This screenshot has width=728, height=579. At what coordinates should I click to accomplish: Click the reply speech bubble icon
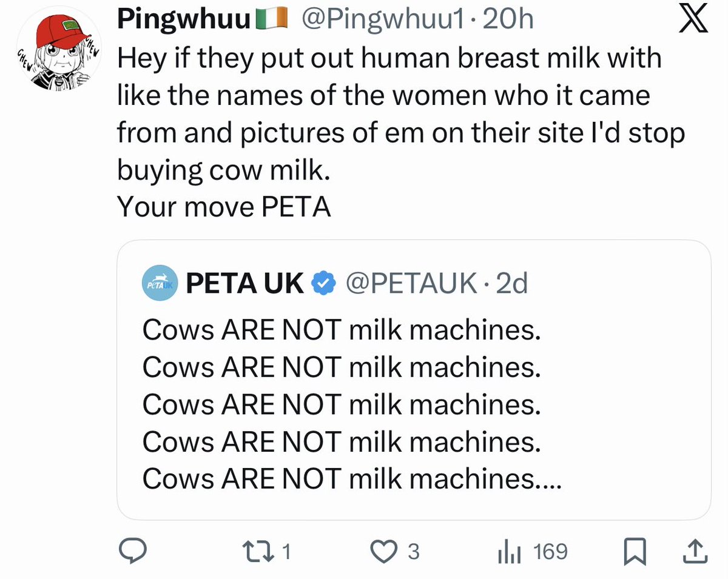pyautogui.click(x=132, y=551)
